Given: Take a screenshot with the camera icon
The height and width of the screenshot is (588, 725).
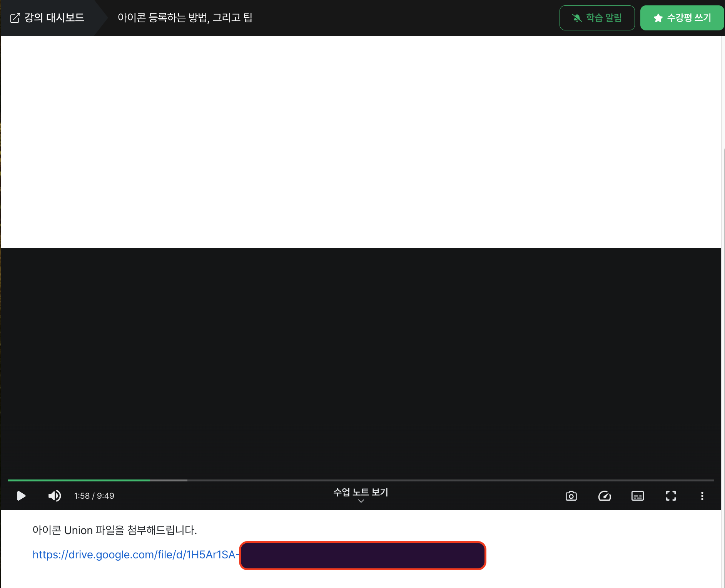Looking at the screenshot, I should click(x=571, y=496).
